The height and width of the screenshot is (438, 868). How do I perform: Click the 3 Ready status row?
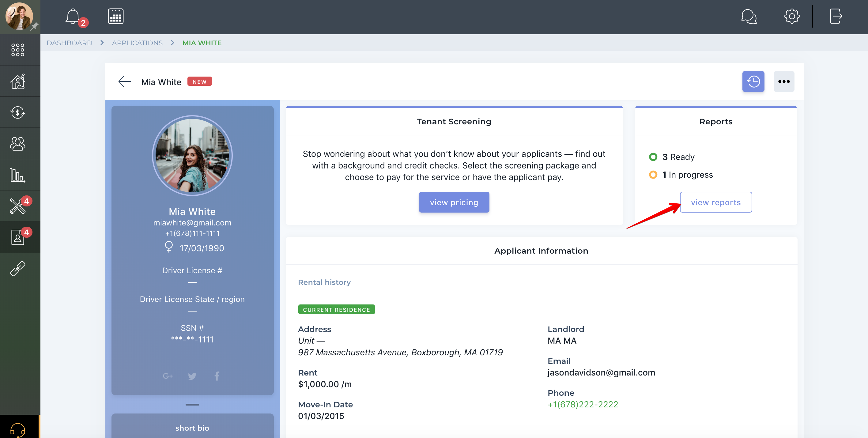672,157
